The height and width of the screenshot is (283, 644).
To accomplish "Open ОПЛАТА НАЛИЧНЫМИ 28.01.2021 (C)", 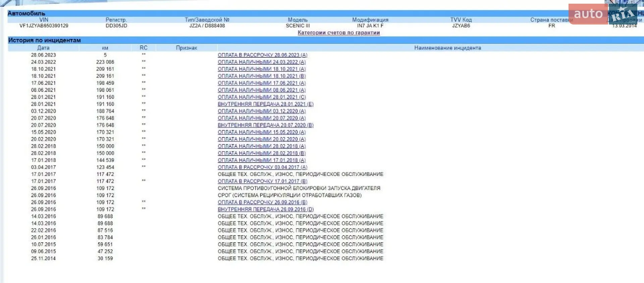I will 262,97.
